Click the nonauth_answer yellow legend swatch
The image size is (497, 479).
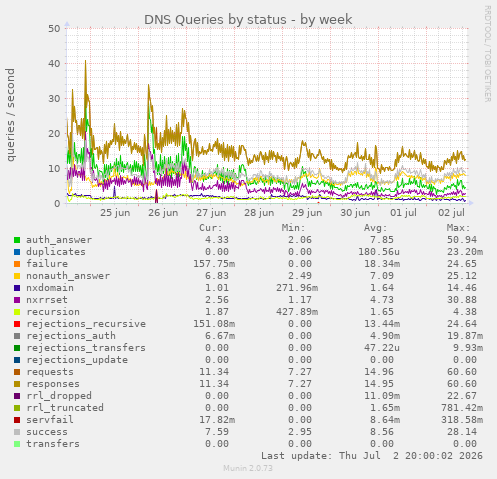[x=17, y=276]
